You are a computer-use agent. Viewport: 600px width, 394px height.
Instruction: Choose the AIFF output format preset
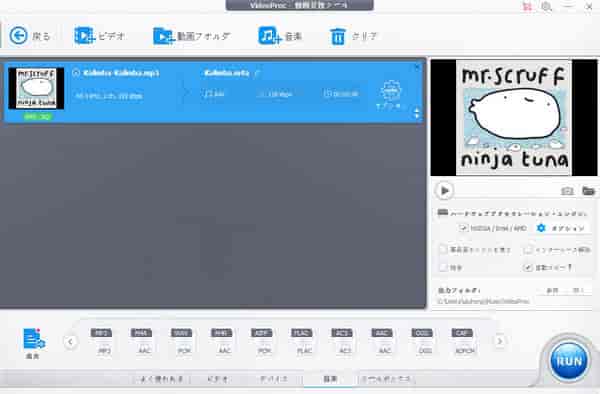[262, 342]
